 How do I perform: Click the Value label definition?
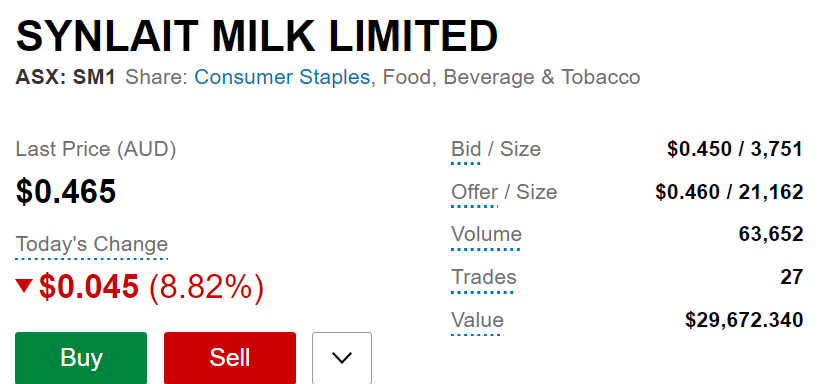click(x=477, y=321)
